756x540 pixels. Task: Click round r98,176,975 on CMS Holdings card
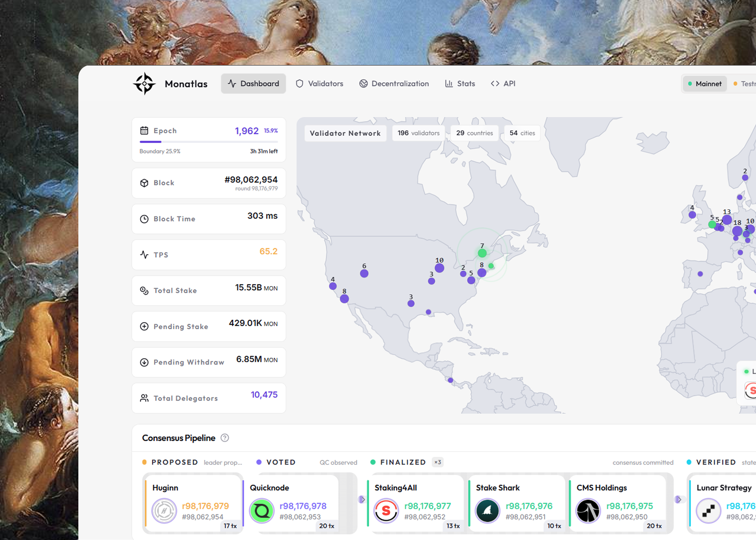click(x=630, y=506)
